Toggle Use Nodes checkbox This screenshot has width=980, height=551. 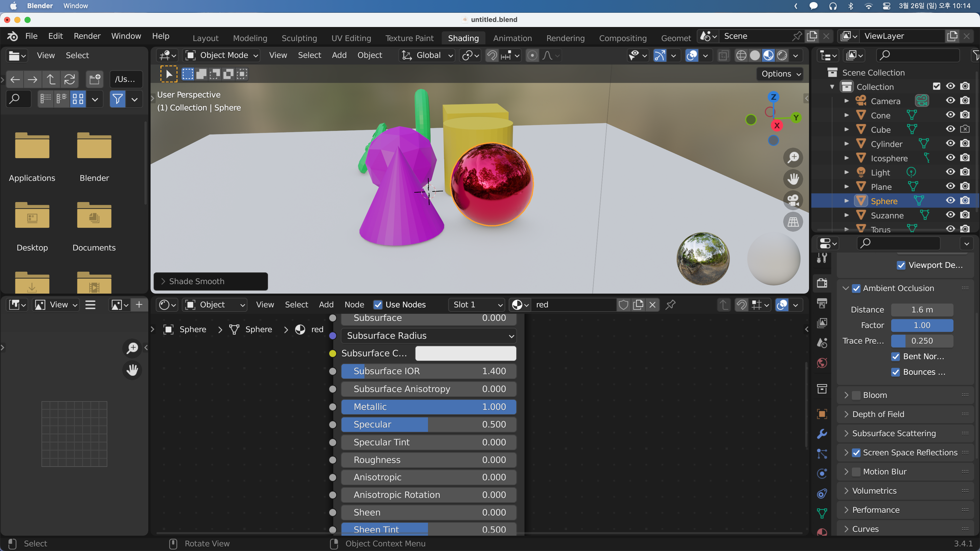pos(378,305)
